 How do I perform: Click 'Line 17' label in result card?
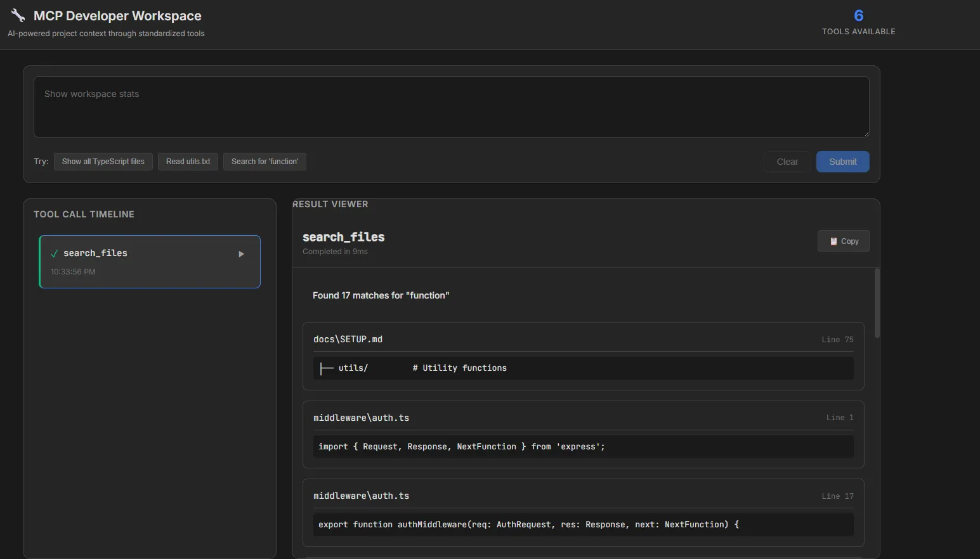(x=837, y=496)
